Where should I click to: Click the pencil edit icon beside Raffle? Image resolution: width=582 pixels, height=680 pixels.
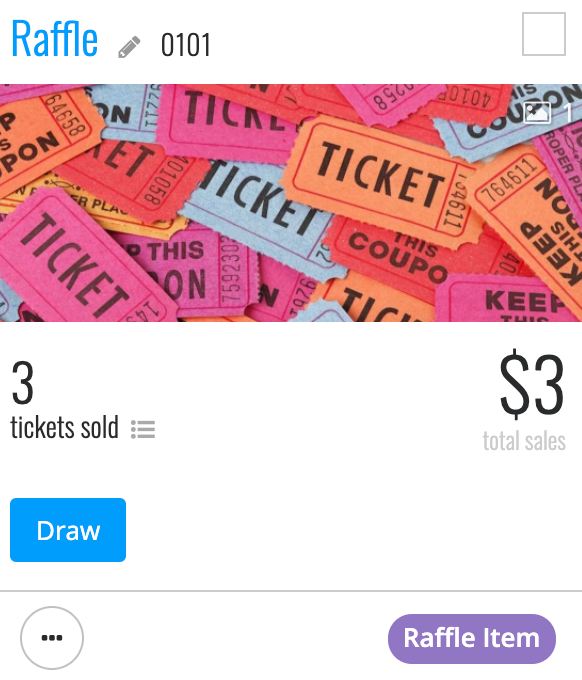pyautogui.click(x=129, y=47)
